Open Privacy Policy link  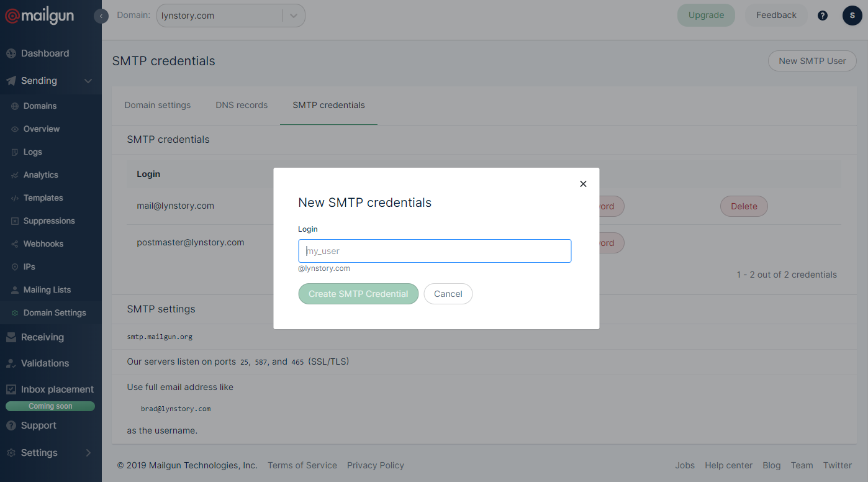[376, 465]
